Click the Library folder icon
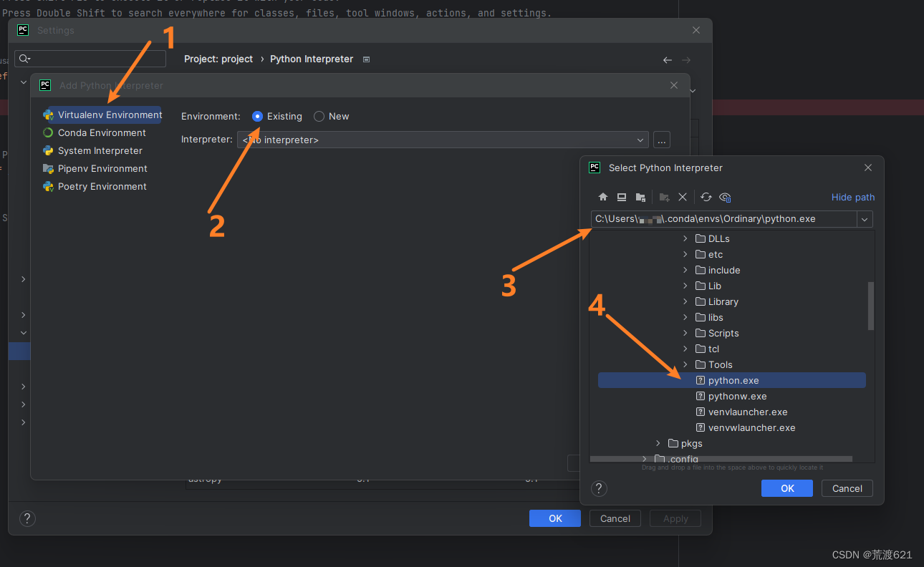Screen dimensions: 924x567 pyautogui.click(x=701, y=301)
